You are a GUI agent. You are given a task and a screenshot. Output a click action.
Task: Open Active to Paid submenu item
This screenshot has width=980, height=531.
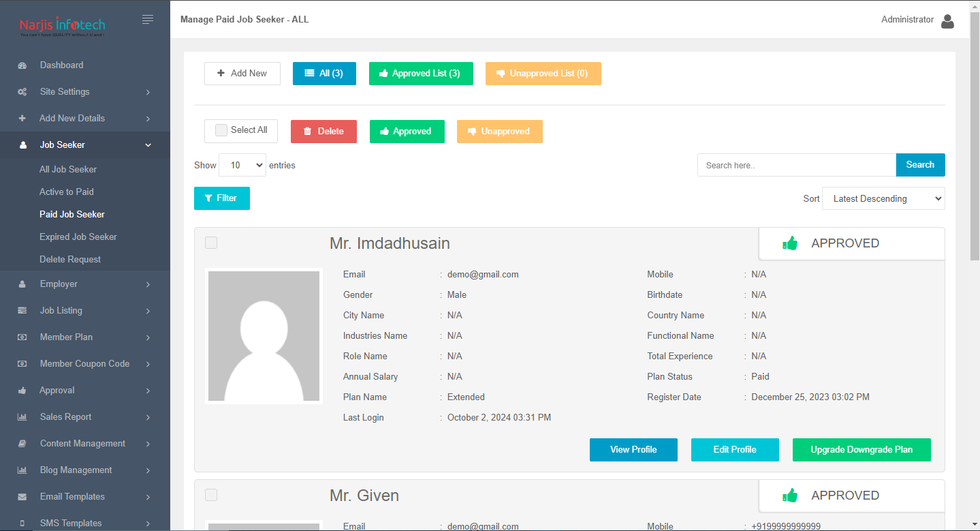[67, 192]
